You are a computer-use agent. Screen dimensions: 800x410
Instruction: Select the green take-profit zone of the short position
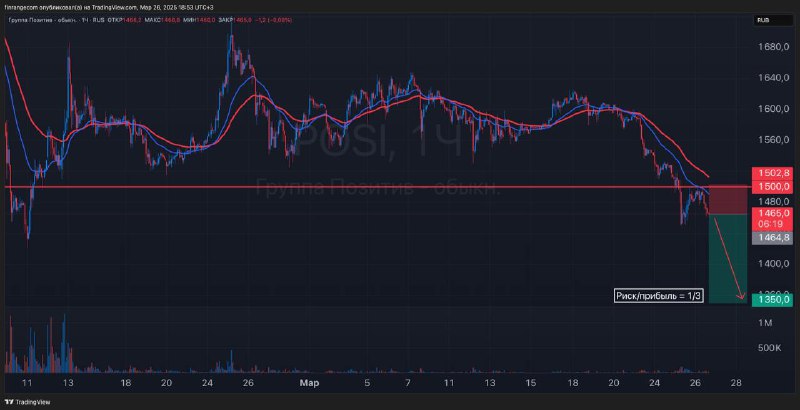click(x=728, y=259)
